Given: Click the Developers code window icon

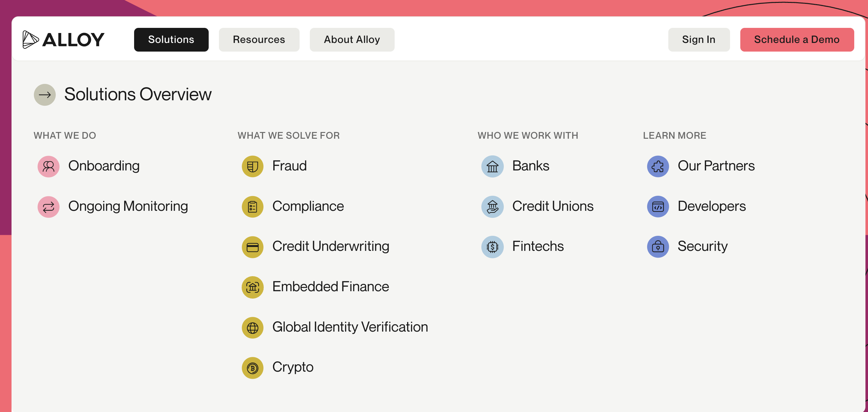Looking at the screenshot, I should click(658, 207).
